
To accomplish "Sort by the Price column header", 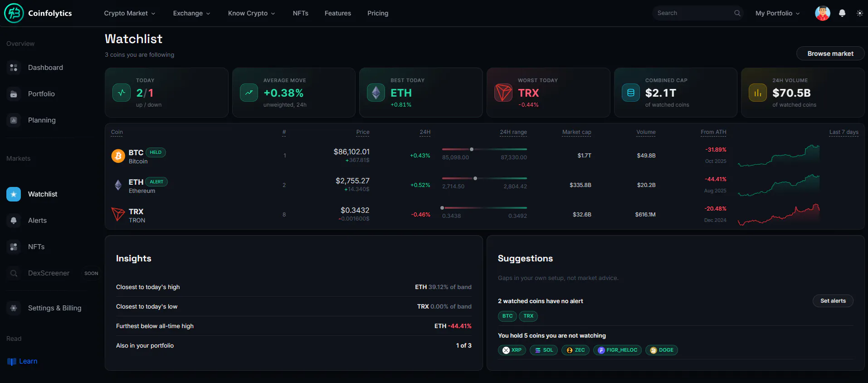I will pyautogui.click(x=363, y=133).
